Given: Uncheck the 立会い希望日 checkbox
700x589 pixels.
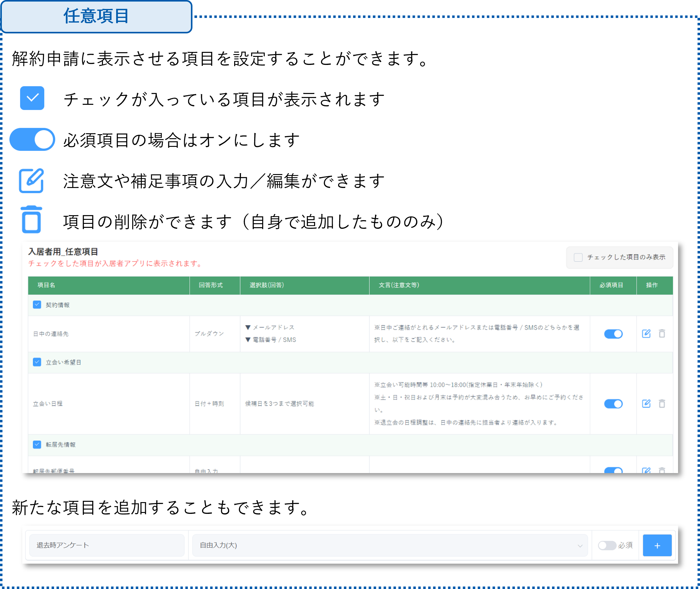Looking at the screenshot, I should (x=37, y=362).
